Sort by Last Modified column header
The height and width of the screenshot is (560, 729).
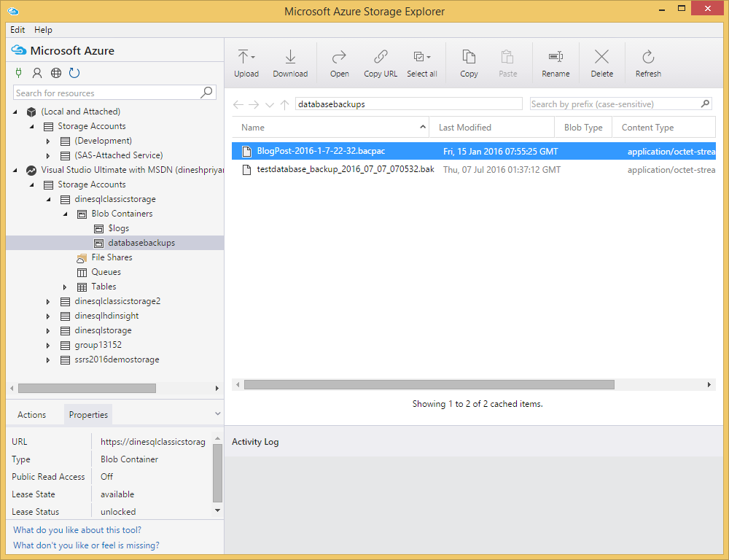(492, 127)
